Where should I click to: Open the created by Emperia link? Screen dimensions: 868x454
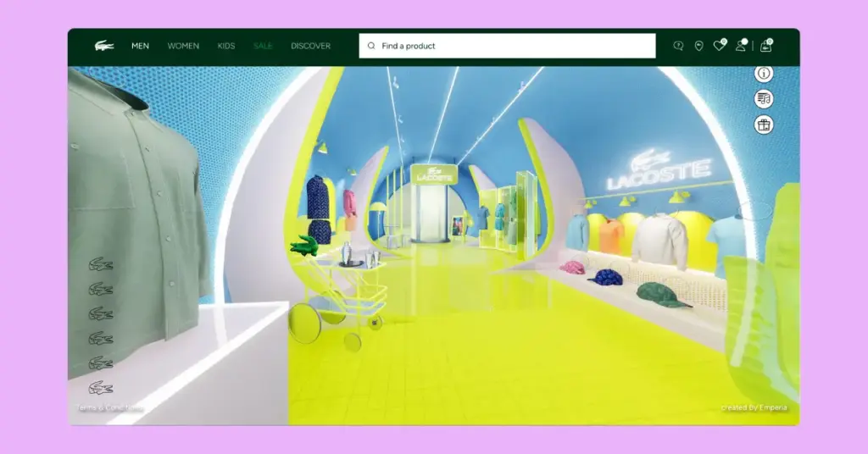(x=754, y=407)
